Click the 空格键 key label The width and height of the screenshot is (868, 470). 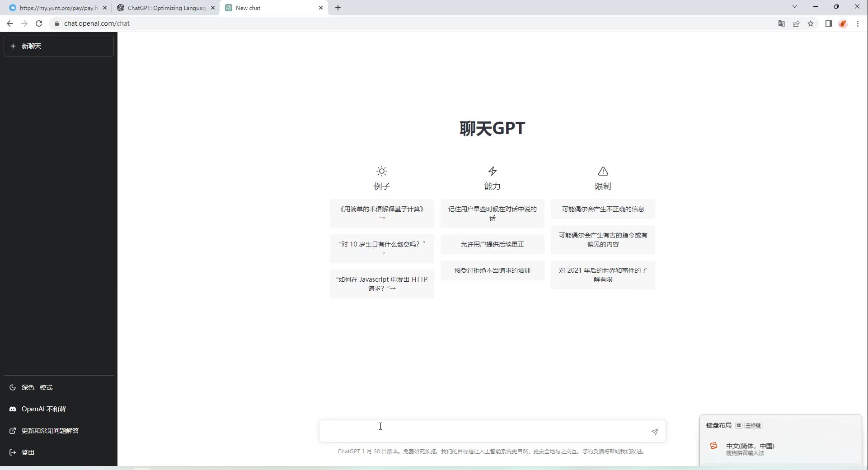tap(753, 425)
